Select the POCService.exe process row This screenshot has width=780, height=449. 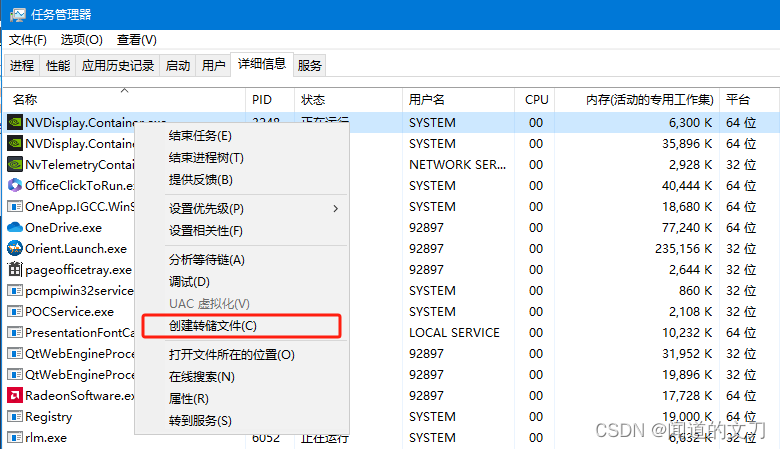tap(391, 311)
